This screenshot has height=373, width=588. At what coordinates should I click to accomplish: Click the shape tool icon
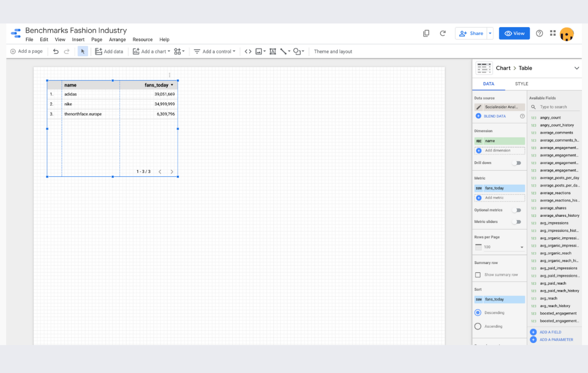(297, 51)
